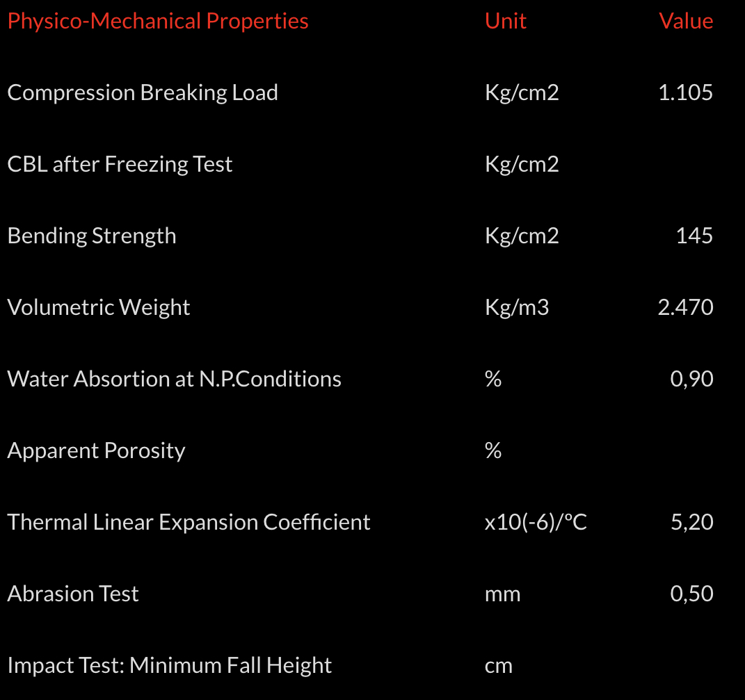
Task: Select the 0,90 water absorption value
Action: pyautogui.click(x=691, y=379)
